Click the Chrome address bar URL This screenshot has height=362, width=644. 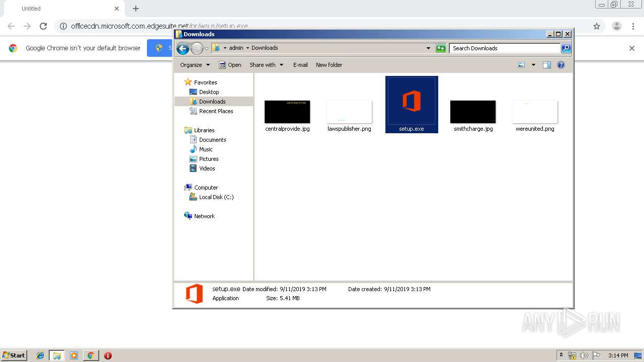pyautogui.click(x=159, y=26)
